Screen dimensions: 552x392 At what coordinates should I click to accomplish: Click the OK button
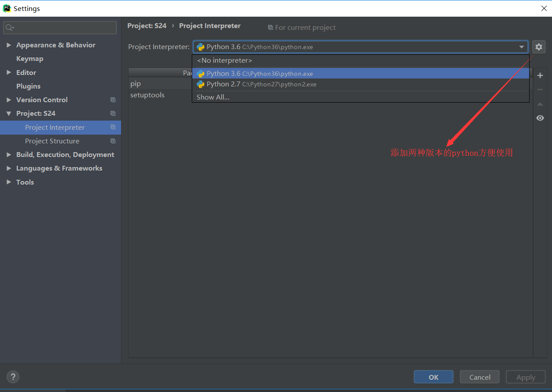click(x=434, y=377)
